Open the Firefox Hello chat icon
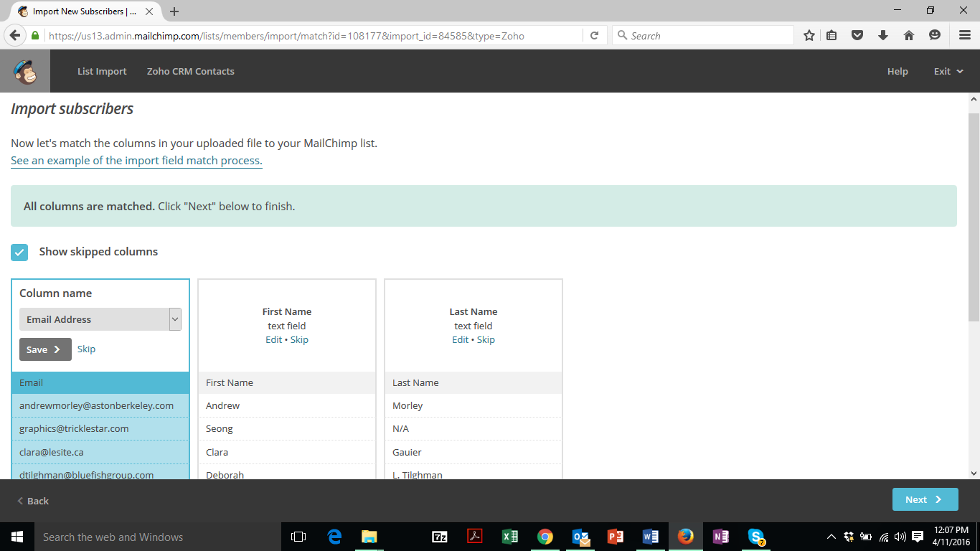 pyautogui.click(x=934, y=35)
